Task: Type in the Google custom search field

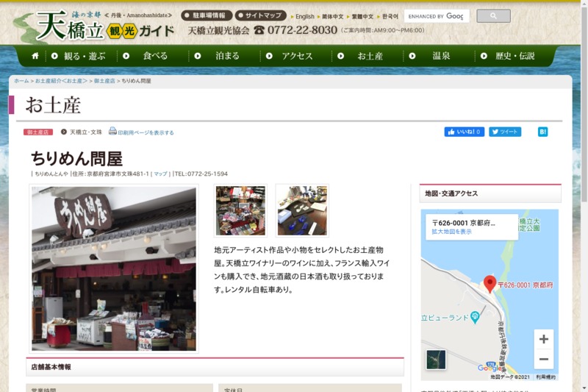Action: click(x=436, y=15)
